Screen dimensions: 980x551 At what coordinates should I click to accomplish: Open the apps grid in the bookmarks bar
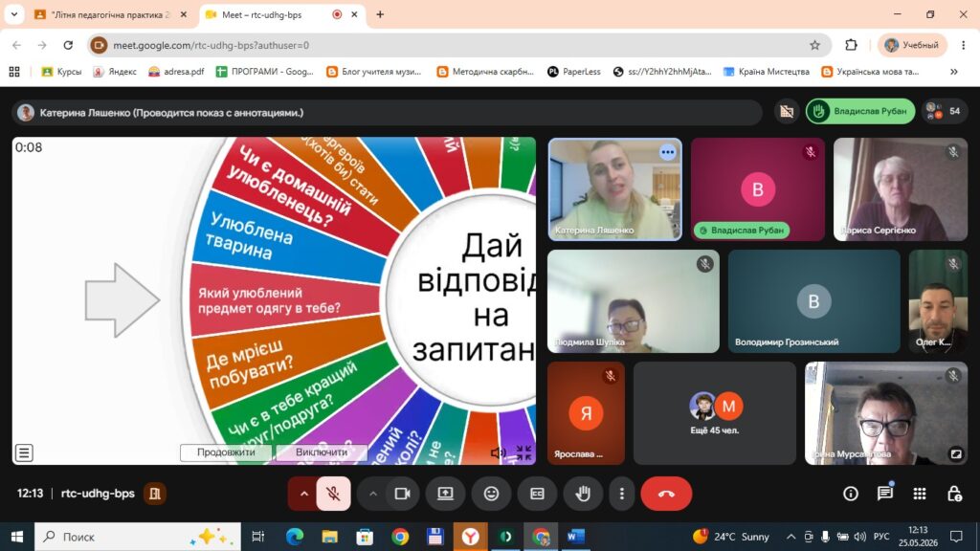click(x=14, y=72)
